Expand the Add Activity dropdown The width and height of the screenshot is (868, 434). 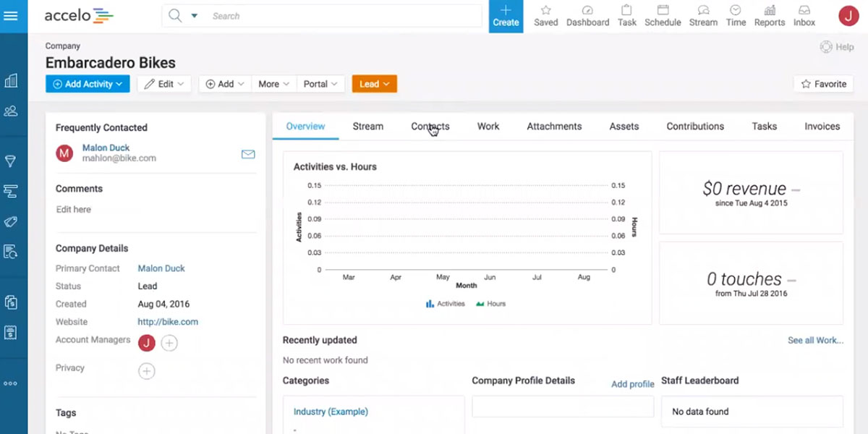click(x=88, y=84)
